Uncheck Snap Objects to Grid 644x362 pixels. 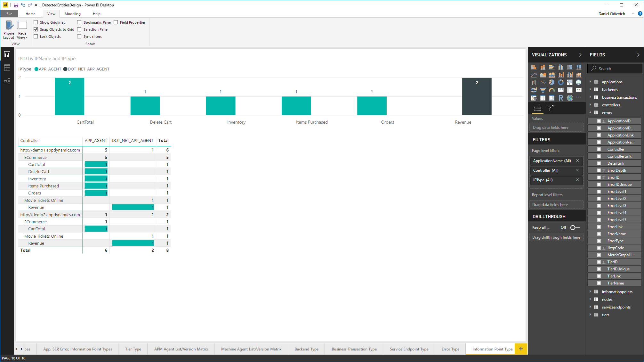36,29
